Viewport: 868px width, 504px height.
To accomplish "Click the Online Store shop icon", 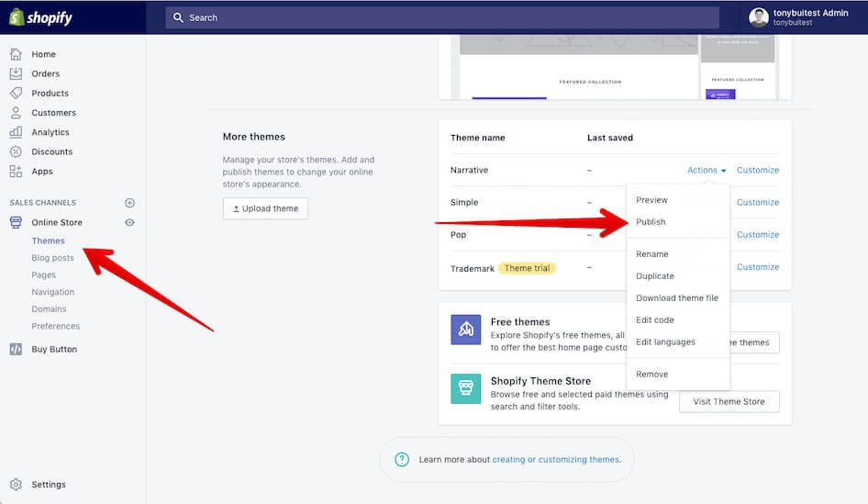I will pyautogui.click(x=16, y=222).
